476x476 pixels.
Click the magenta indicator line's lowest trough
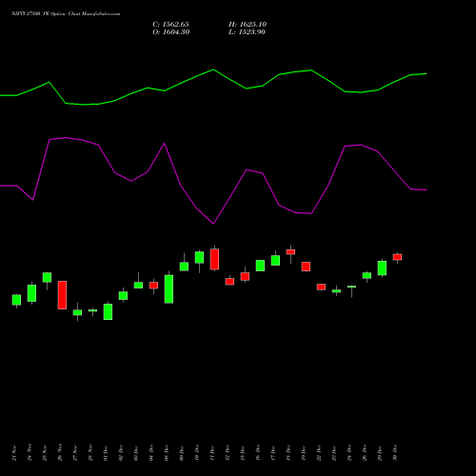point(213,224)
